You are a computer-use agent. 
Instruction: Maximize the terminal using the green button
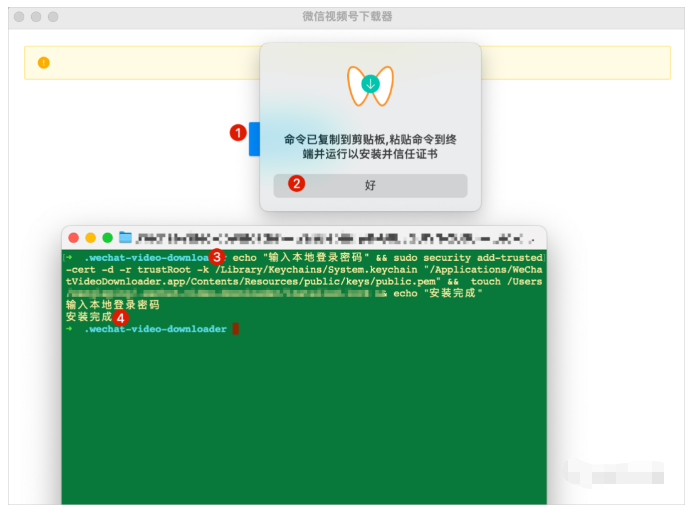tap(107, 238)
